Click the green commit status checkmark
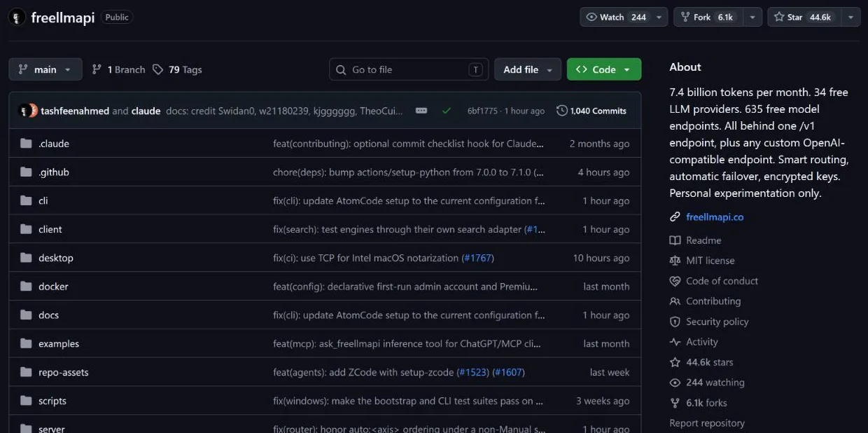 click(x=446, y=111)
